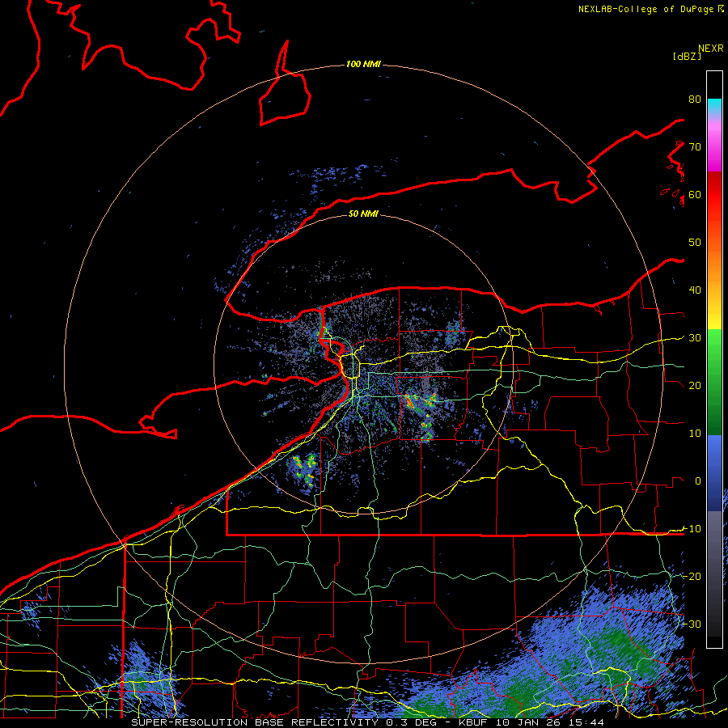Click the 70 tick label on the dBZ scale

pos(695,146)
